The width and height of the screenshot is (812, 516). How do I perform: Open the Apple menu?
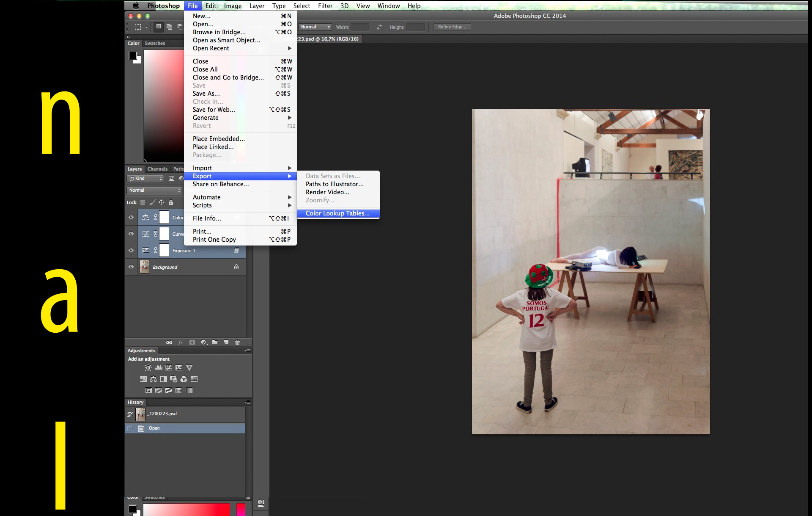click(x=136, y=6)
